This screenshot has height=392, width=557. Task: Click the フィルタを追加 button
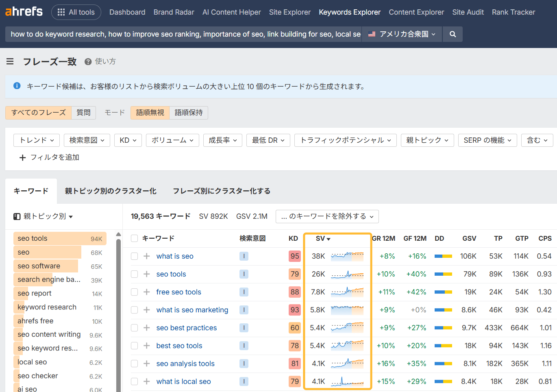48,157
